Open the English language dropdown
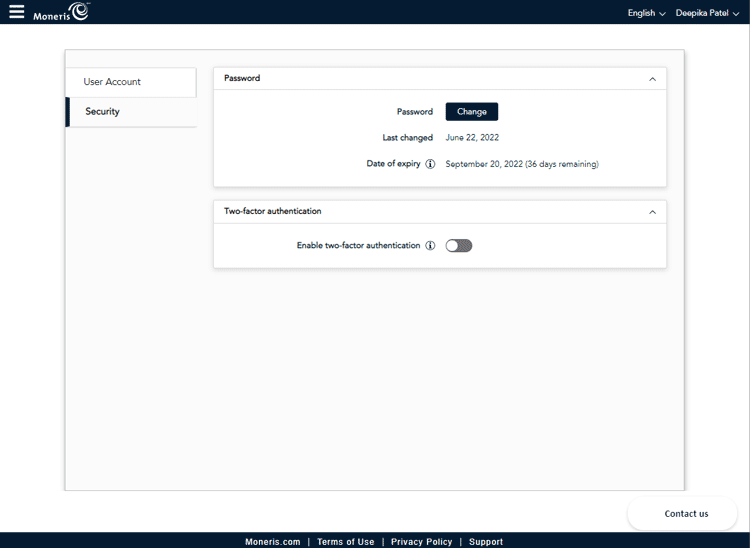 pos(646,13)
